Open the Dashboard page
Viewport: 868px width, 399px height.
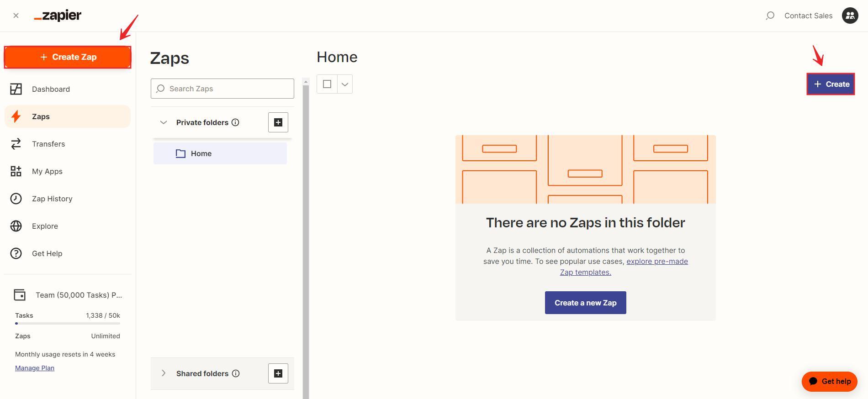[x=68, y=89]
